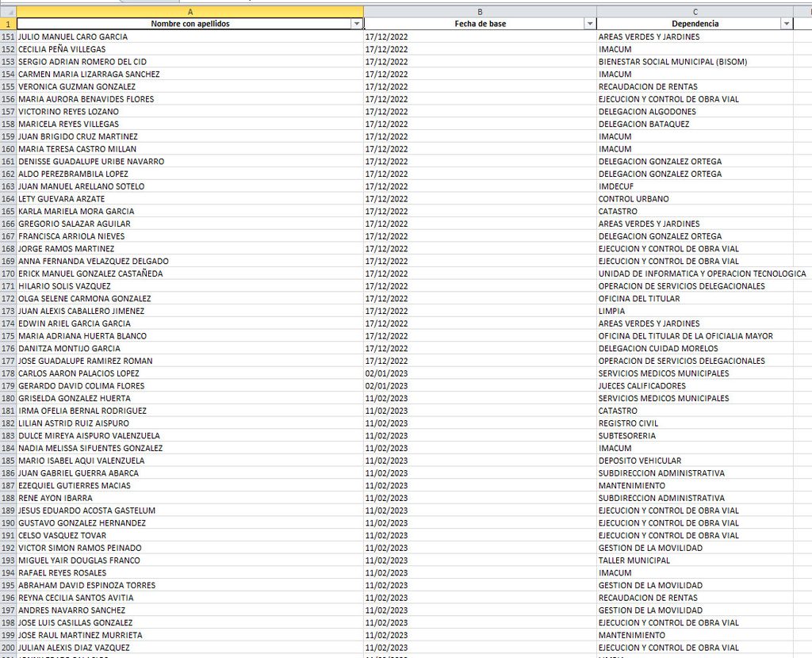Click cell BIENESTAR SOCIAL MUNICIPAL (BISOM)
812x658 pixels.
tap(695, 62)
